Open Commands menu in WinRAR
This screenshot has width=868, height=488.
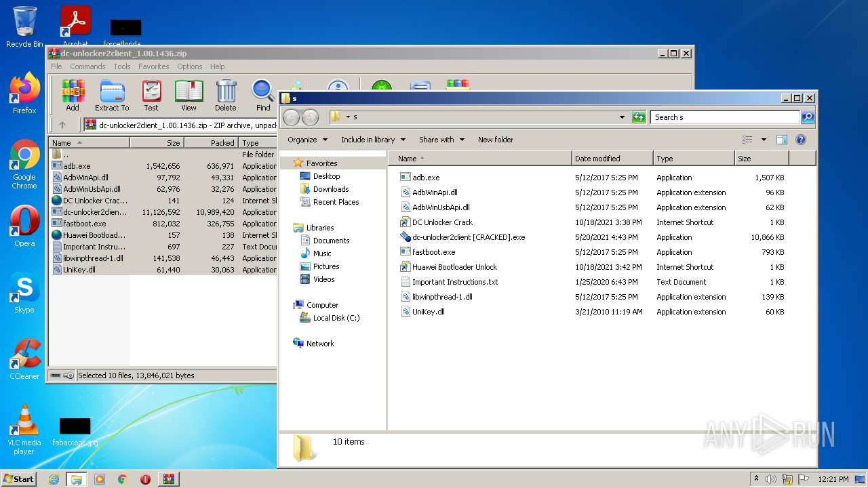[x=87, y=66]
